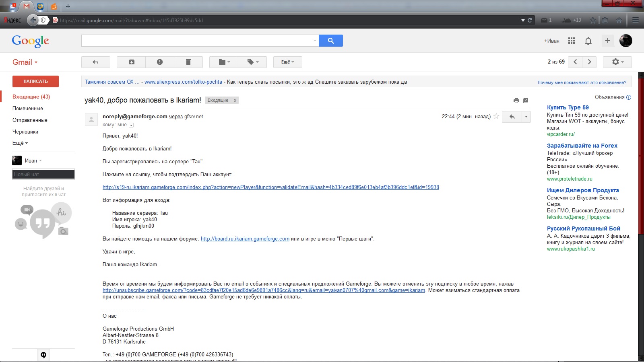Show details arrow next to кому: мне
The width and height of the screenshot is (644, 362).
click(x=131, y=125)
